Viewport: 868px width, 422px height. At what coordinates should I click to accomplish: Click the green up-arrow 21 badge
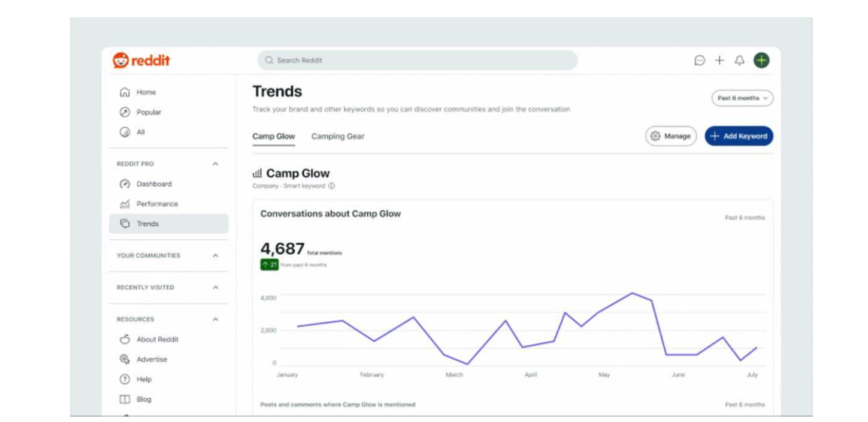(x=270, y=264)
